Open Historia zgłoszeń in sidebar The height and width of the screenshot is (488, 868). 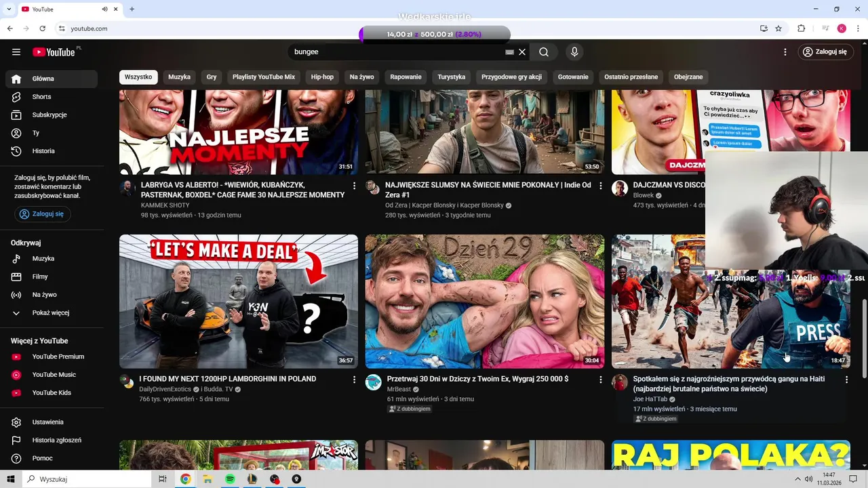[52, 440]
